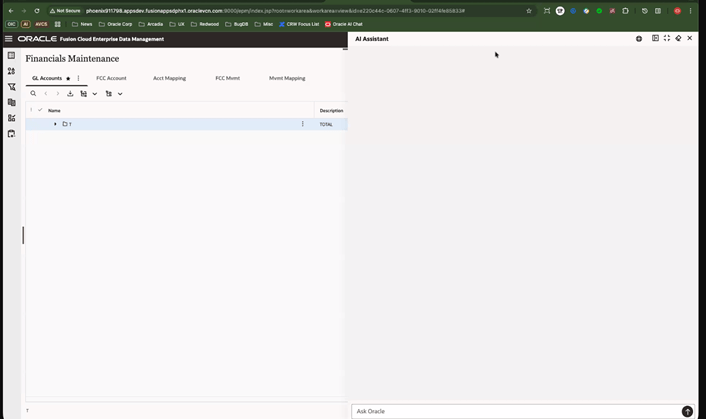Expand the T tree node
706x419 pixels.
[55, 124]
